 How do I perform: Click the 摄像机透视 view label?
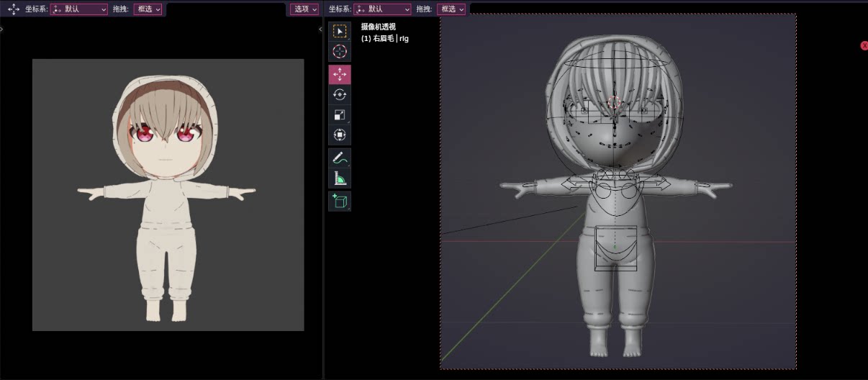click(x=379, y=27)
